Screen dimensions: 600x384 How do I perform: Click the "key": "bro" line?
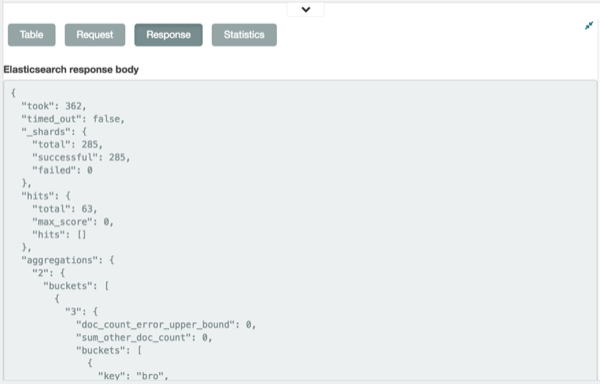(x=133, y=376)
